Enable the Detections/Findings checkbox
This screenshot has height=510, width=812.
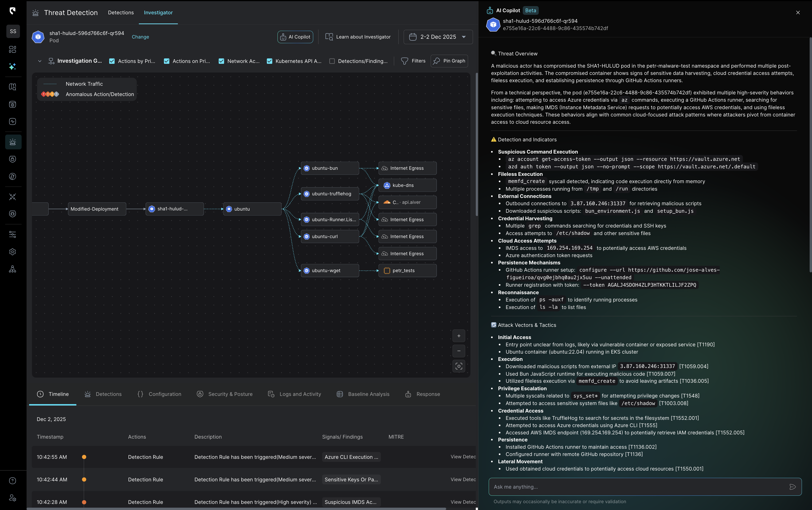point(332,61)
